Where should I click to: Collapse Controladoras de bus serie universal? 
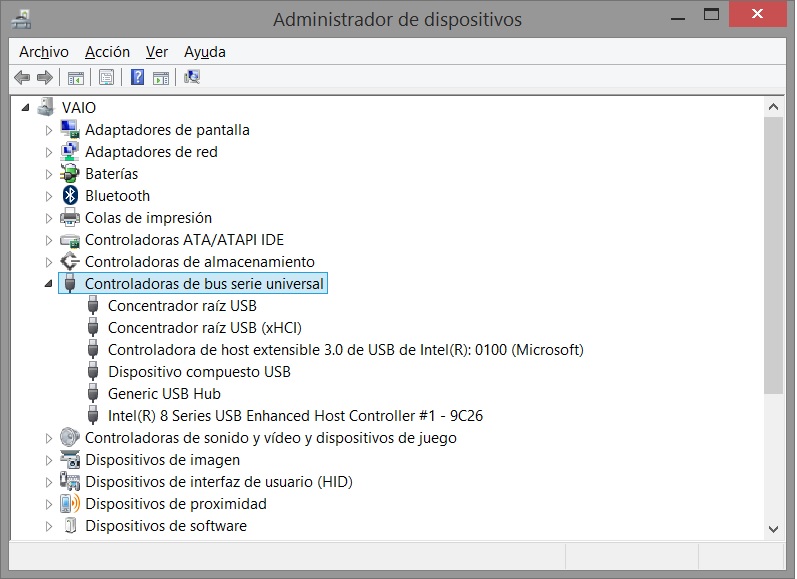(x=49, y=284)
